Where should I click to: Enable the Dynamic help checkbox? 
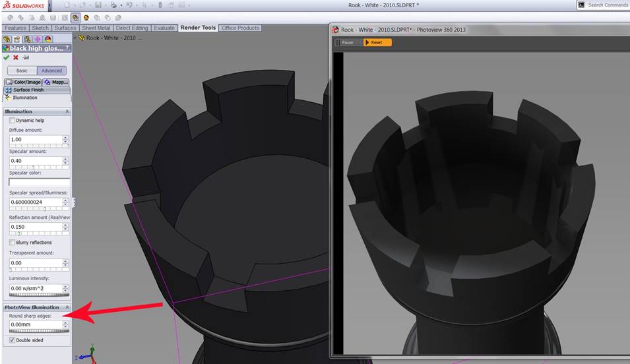(12, 121)
